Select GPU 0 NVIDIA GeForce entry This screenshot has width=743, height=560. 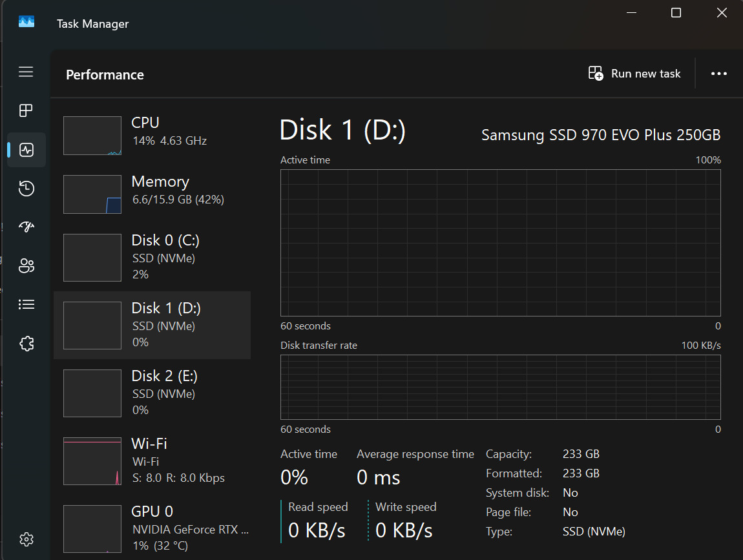152,528
